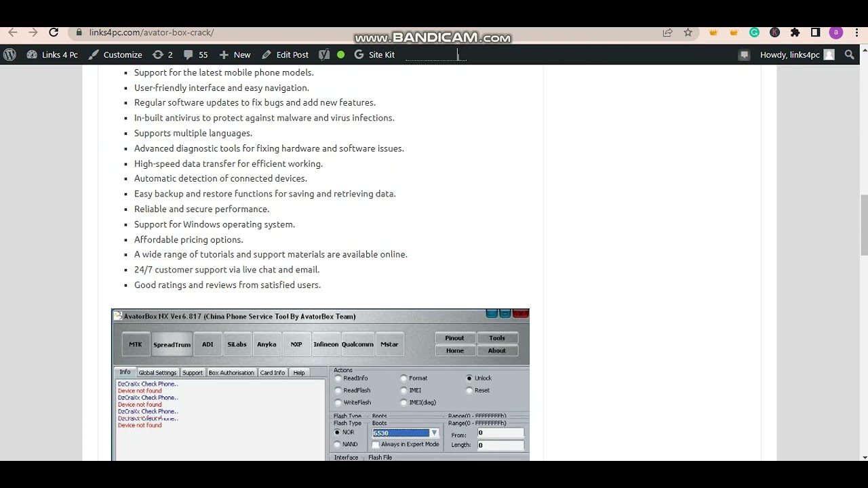The image size is (868, 488).
Task: View site info lock icon
Action: (79, 33)
